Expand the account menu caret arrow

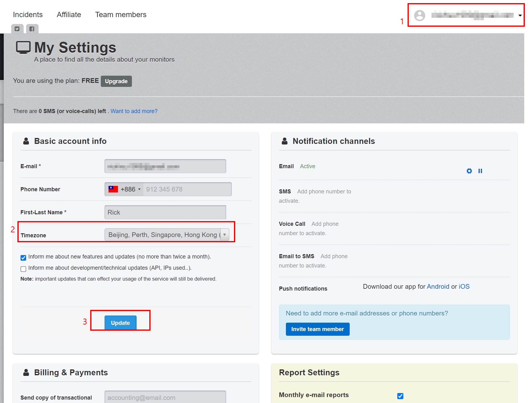pyautogui.click(x=520, y=16)
